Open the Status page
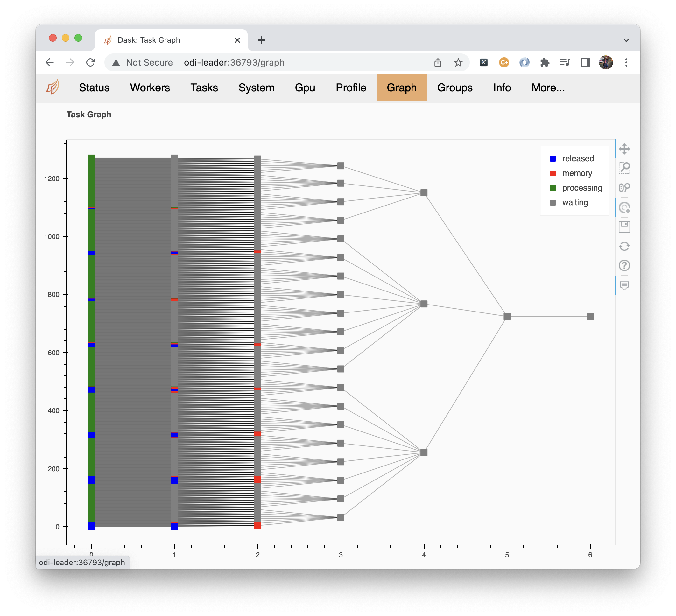This screenshot has height=616, width=676. 94,88
